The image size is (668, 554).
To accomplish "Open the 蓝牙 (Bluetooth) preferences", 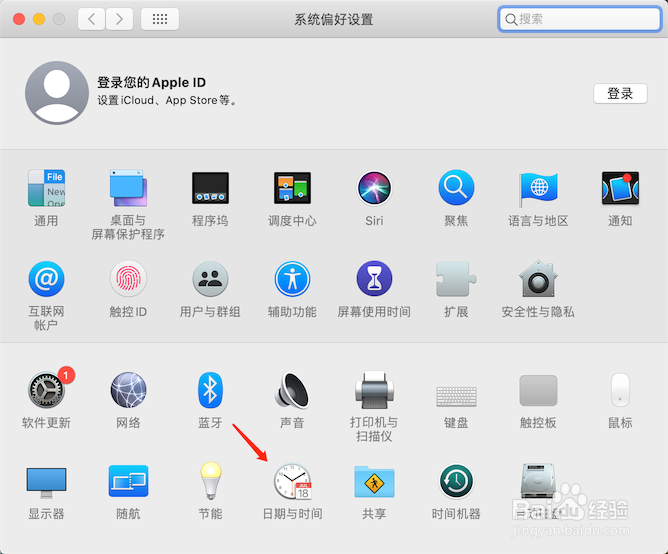I will (210, 390).
